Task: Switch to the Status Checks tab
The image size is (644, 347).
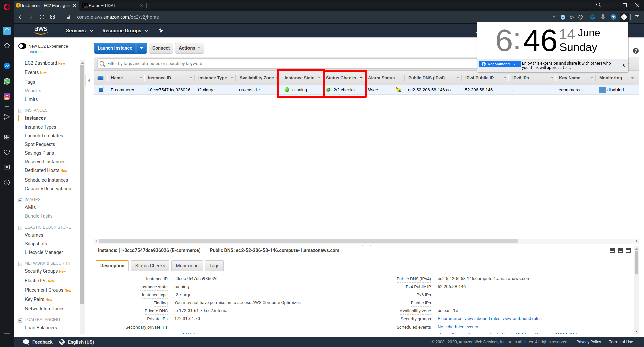Action: [x=150, y=266]
